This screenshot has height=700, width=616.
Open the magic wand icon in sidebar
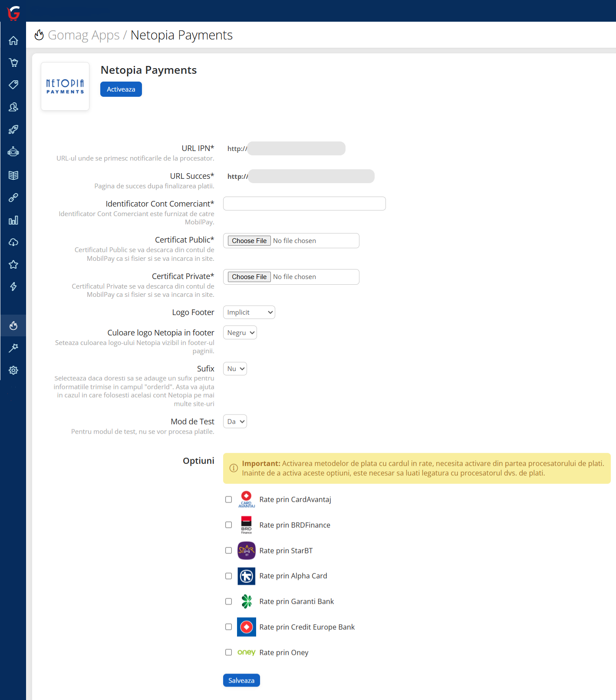[13, 348]
